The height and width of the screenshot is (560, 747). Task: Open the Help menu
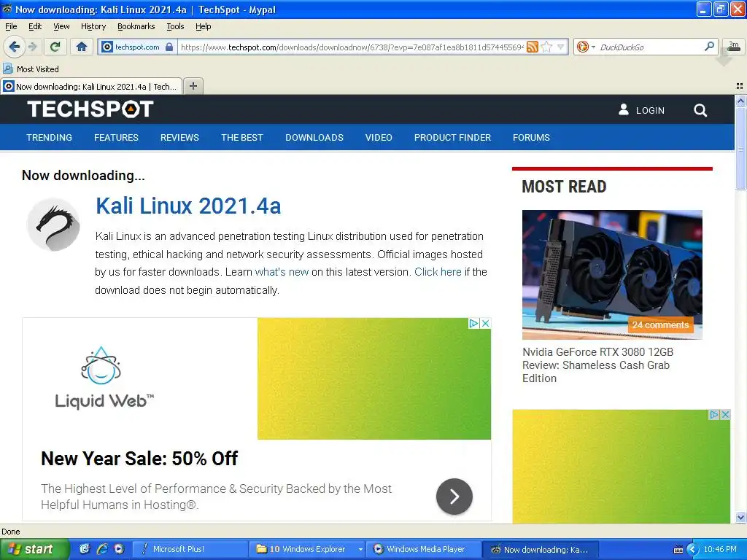203,26
